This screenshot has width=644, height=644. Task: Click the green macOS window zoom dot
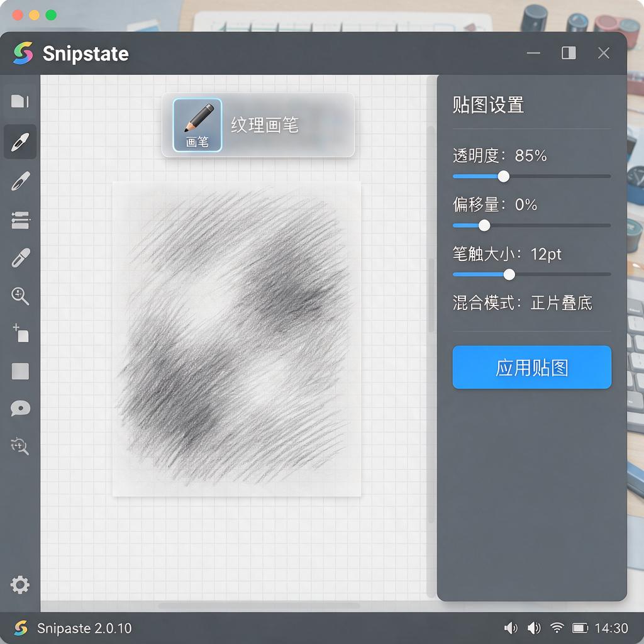click(x=51, y=15)
